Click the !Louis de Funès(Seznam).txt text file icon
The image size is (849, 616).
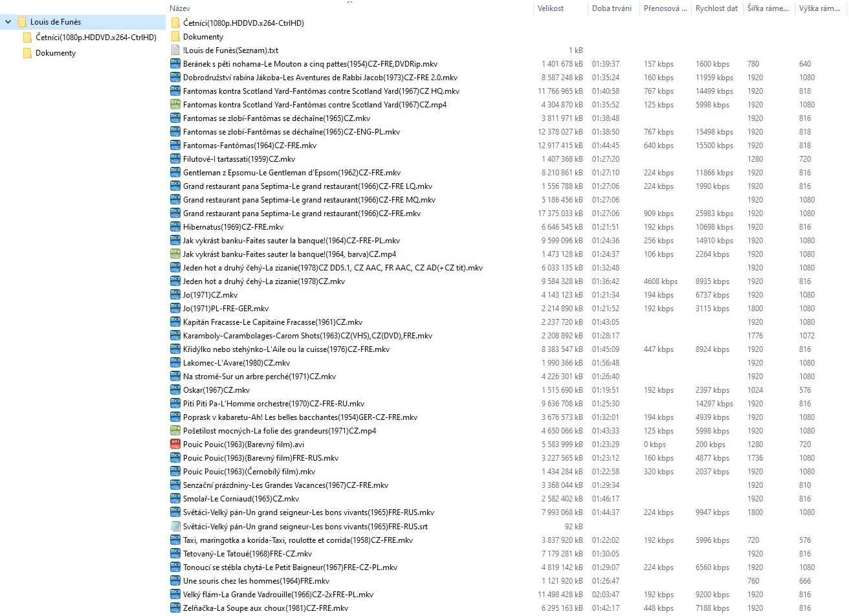(175, 50)
